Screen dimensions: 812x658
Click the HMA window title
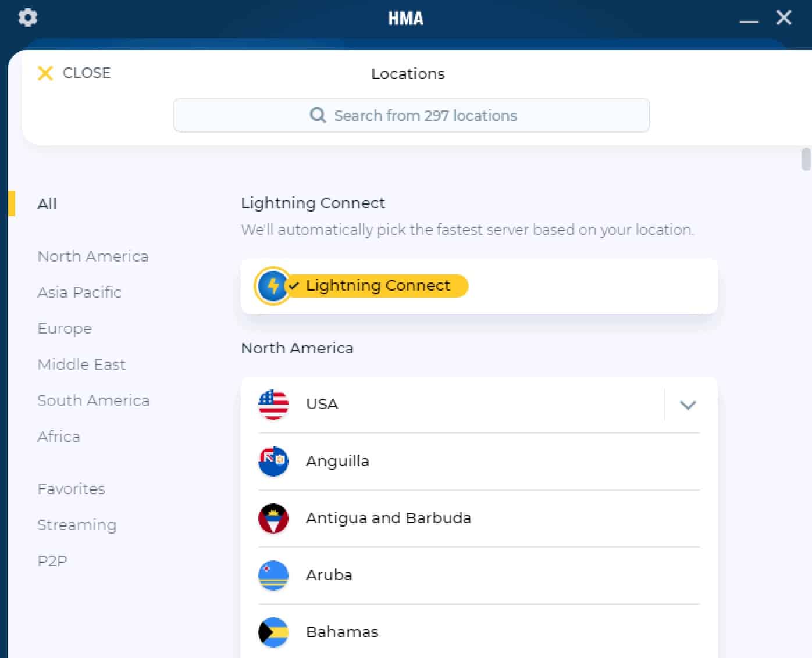(x=406, y=19)
